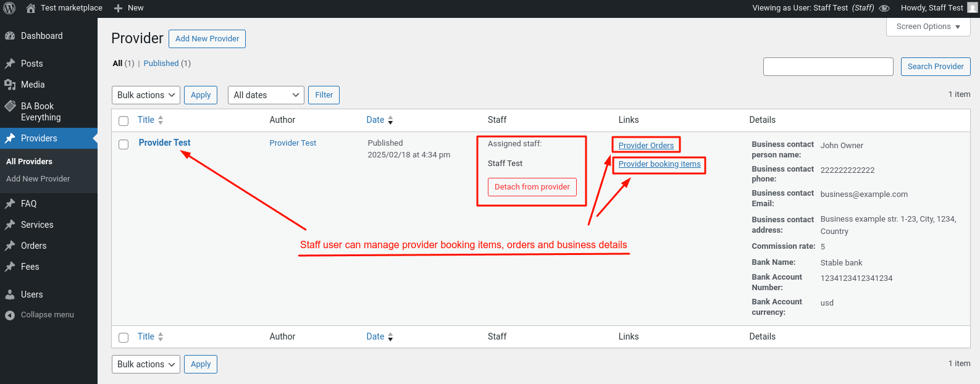Viewport: 980px width, 384px height.
Task: Click the Users icon in the sidebar
Action: 10,294
